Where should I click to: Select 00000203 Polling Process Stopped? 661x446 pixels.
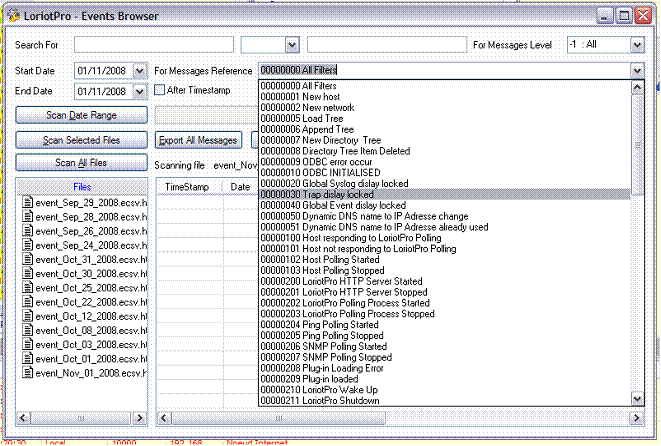coord(445,314)
